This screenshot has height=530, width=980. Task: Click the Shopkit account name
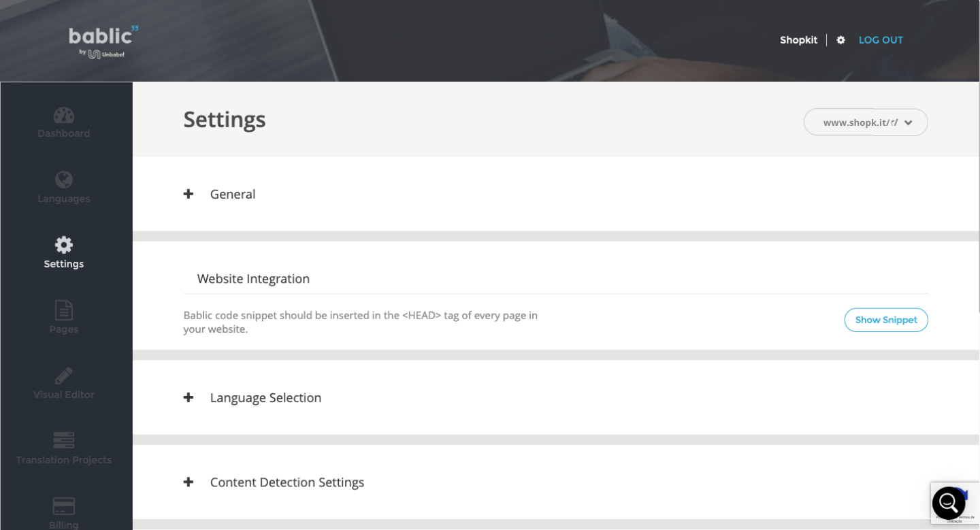pyautogui.click(x=798, y=40)
